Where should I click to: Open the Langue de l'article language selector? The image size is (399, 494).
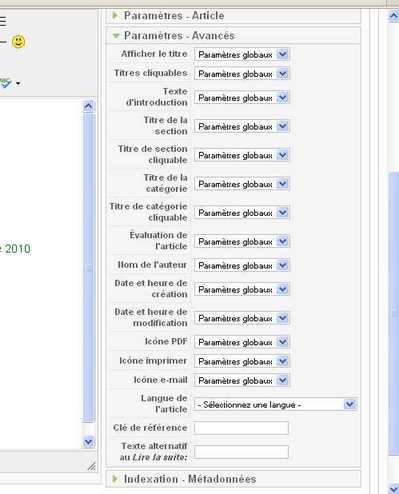[x=276, y=404]
